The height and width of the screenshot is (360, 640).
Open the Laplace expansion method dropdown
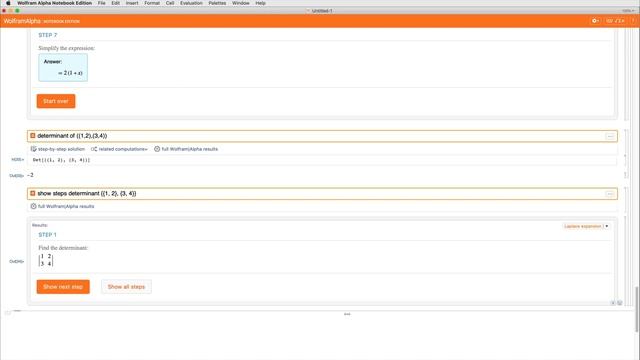coord(586,226)
